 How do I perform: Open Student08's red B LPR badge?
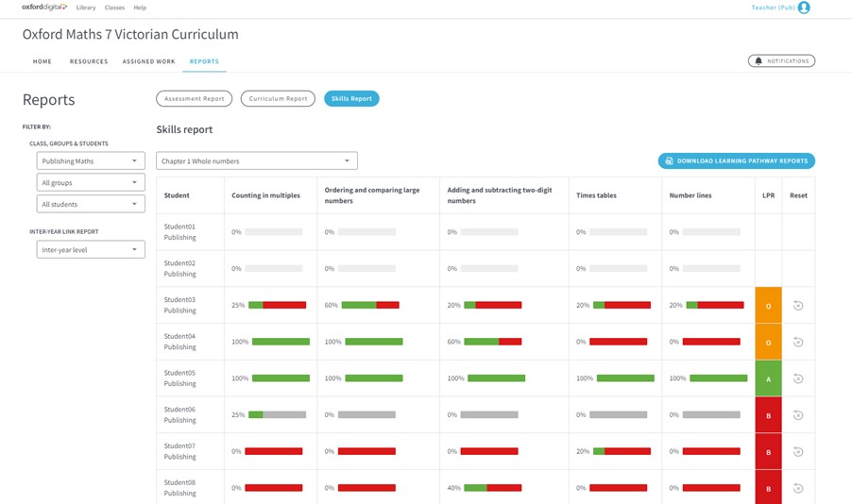pyautogui.click(x=768, y=488)
